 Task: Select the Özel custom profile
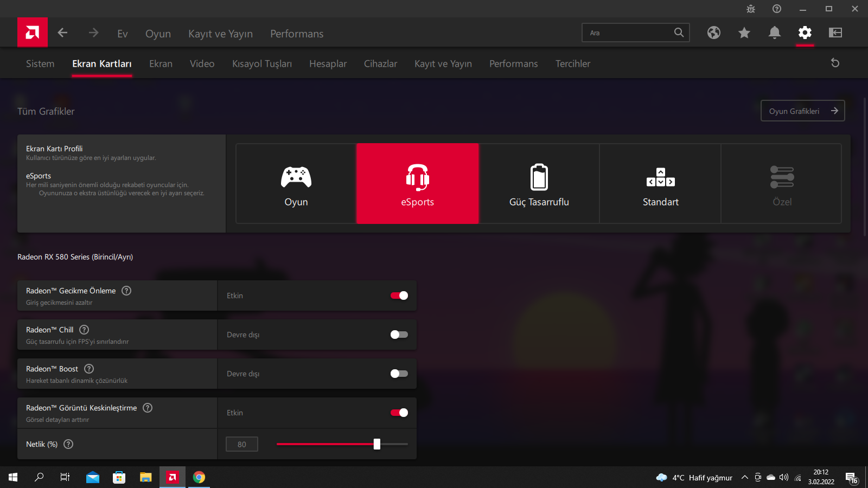click(x=782, y=183)
